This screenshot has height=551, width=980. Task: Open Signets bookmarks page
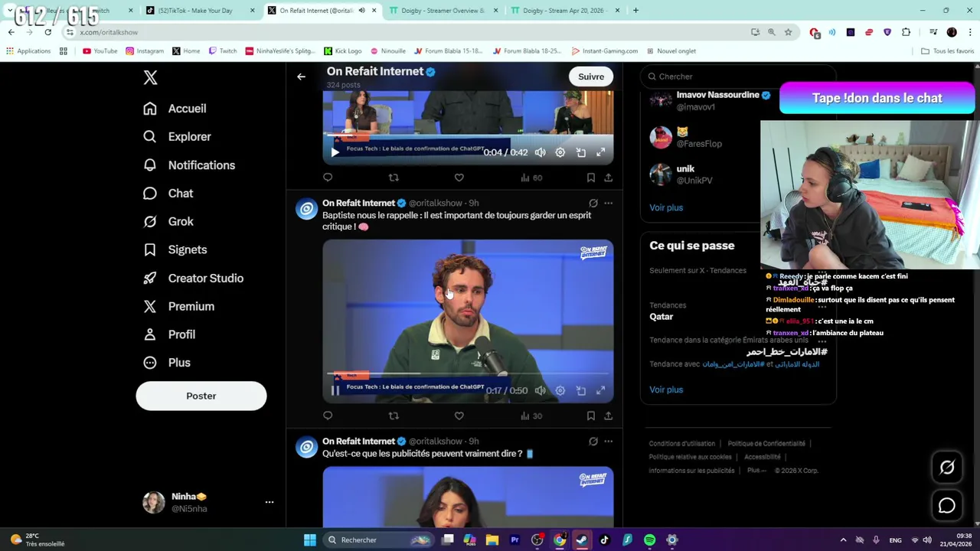[175, 250]
